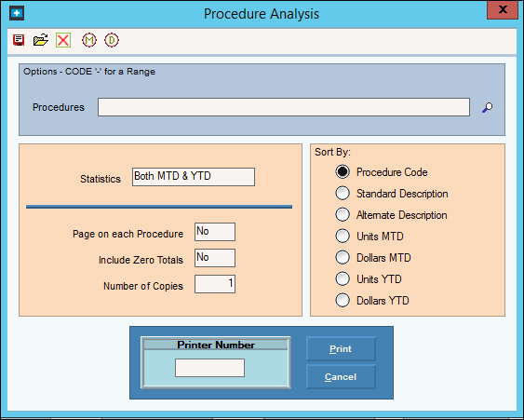Open the Statistics Both MTD & YTD field
The image size is (524, 420).
194,177
